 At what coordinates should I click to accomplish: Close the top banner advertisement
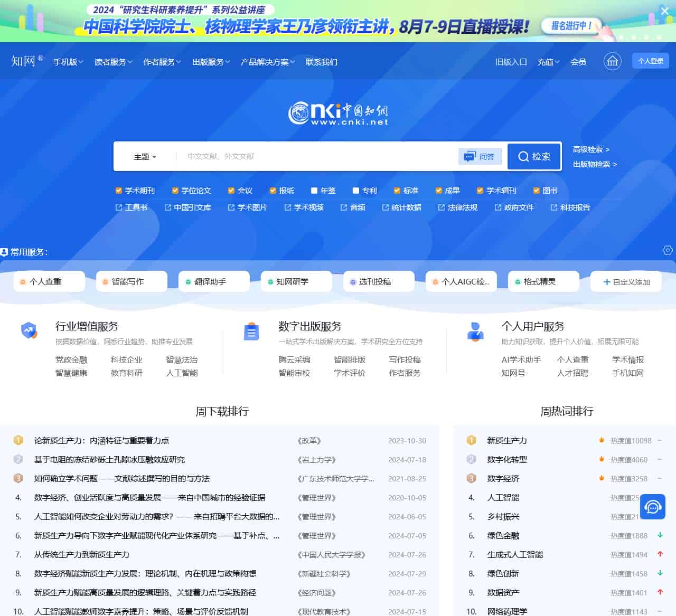[x=665, y=11]
